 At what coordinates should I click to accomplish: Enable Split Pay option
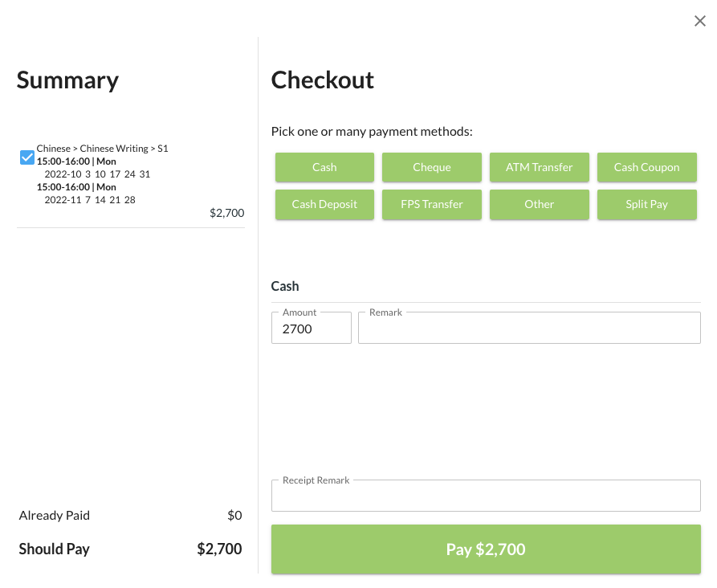[x=646, y=204]
